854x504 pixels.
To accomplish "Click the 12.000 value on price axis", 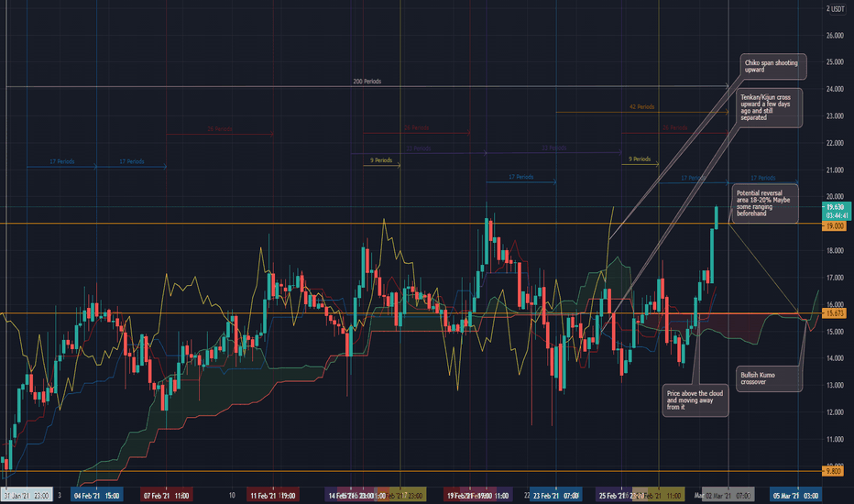I will pyautogui.click(x=835, y=412).
